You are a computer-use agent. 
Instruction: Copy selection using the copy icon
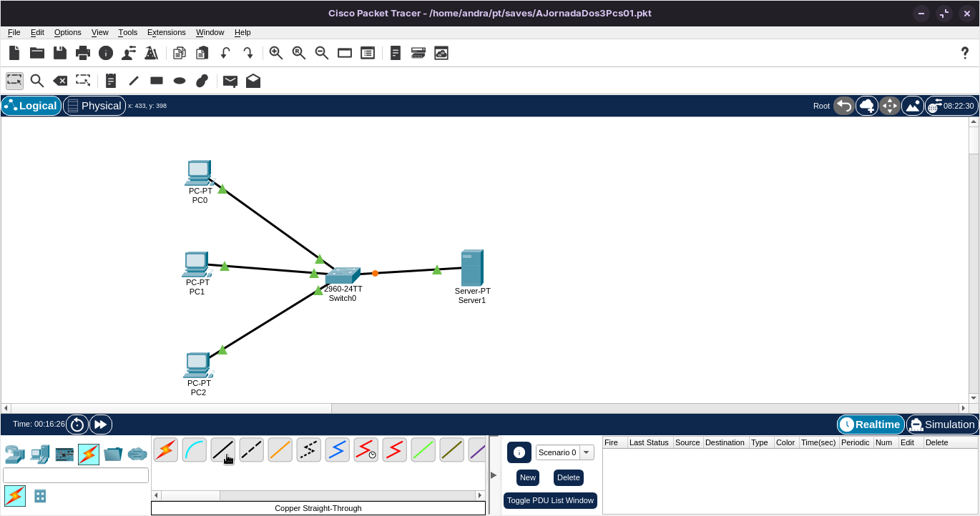click(x=180, y=53)
